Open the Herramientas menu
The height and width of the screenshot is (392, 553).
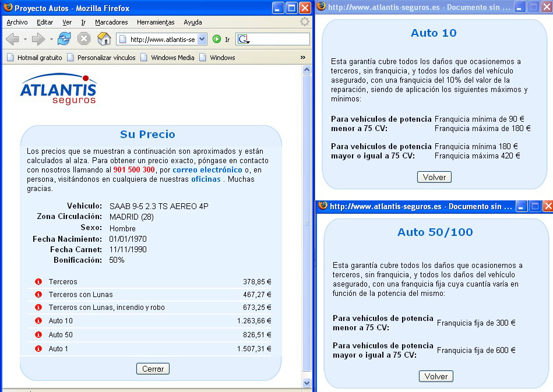point(156,22)
